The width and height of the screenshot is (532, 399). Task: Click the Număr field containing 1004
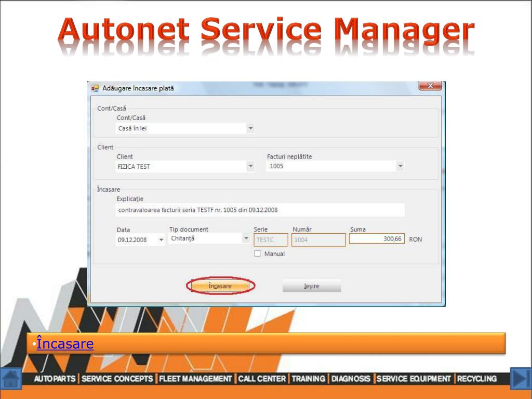pos(318,240)
